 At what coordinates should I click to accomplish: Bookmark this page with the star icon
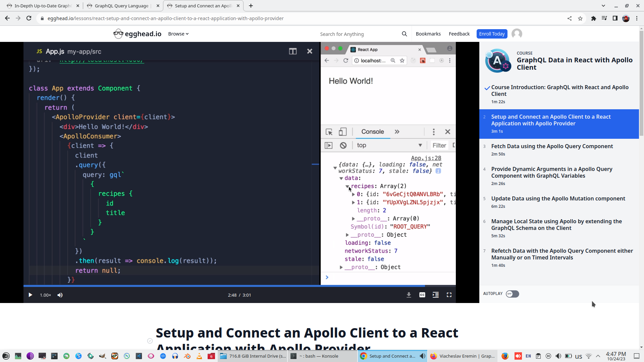point(580,18)
